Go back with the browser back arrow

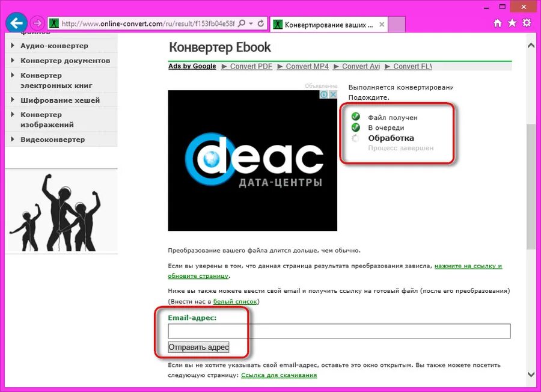[16, 23]
